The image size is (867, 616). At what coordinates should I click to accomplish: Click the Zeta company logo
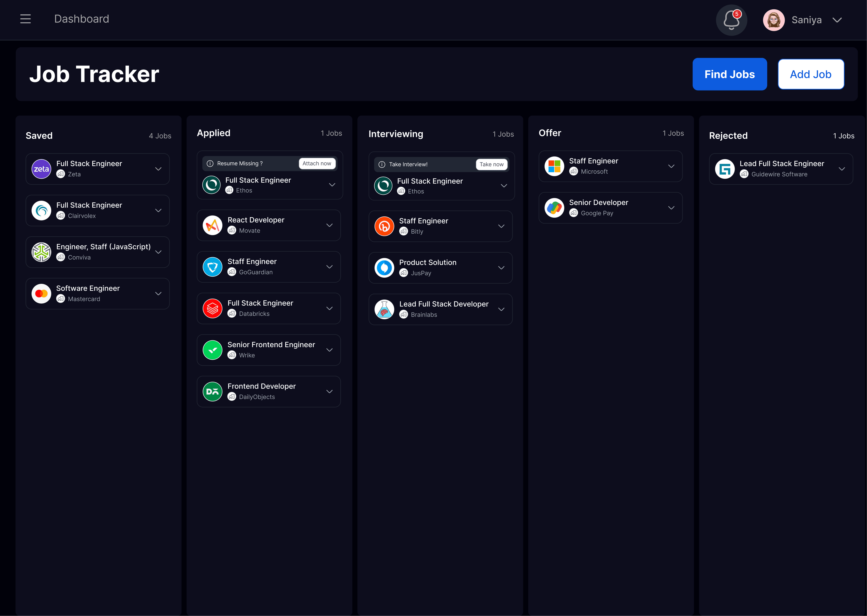pyautogui.click(x=41, y=169)
